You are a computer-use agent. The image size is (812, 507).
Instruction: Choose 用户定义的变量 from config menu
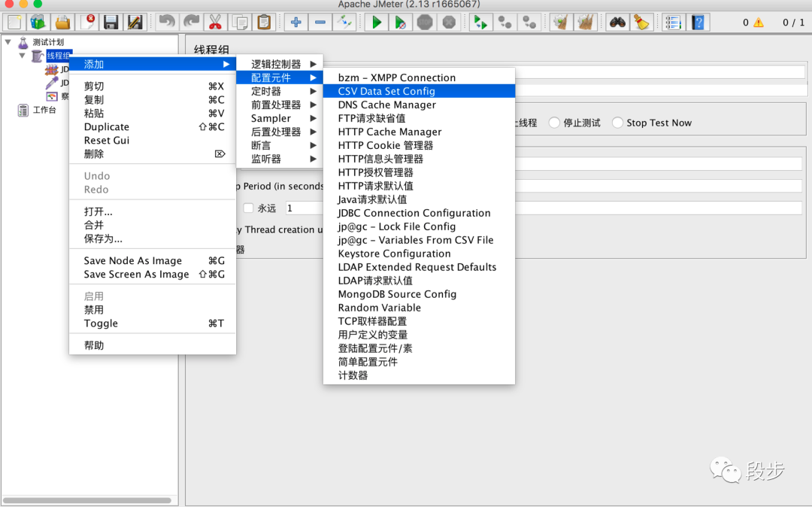(x=419, y=335)
